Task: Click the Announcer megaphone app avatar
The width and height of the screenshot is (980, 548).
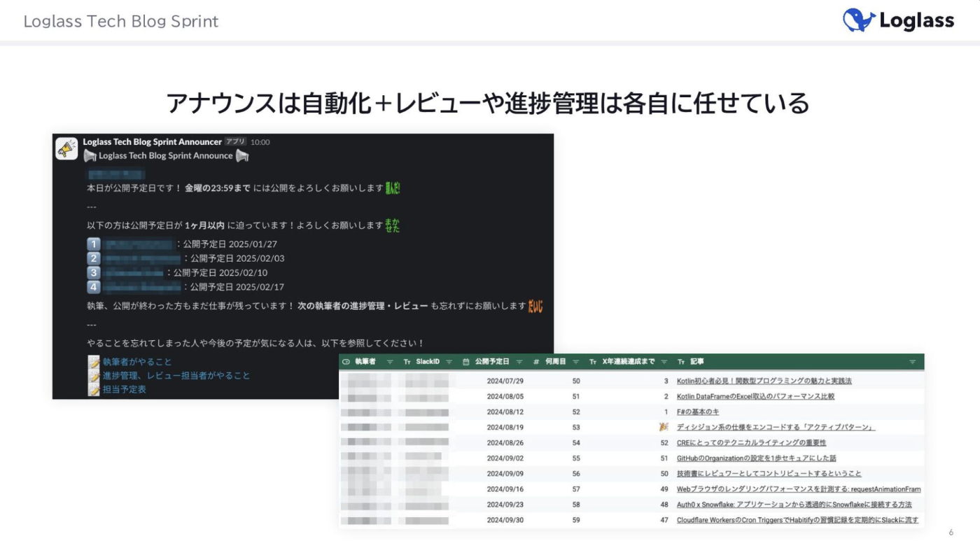Action: coord(66,148)
